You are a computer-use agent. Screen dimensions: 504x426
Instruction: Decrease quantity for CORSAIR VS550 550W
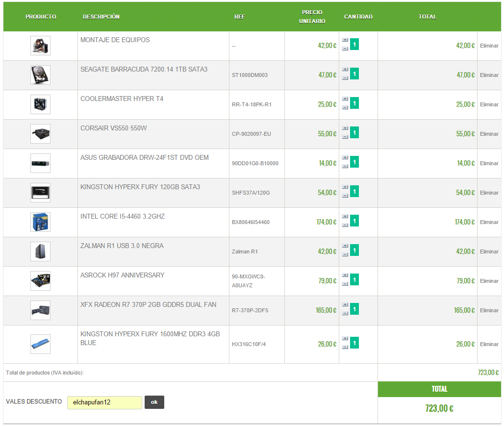coord(345,137)
